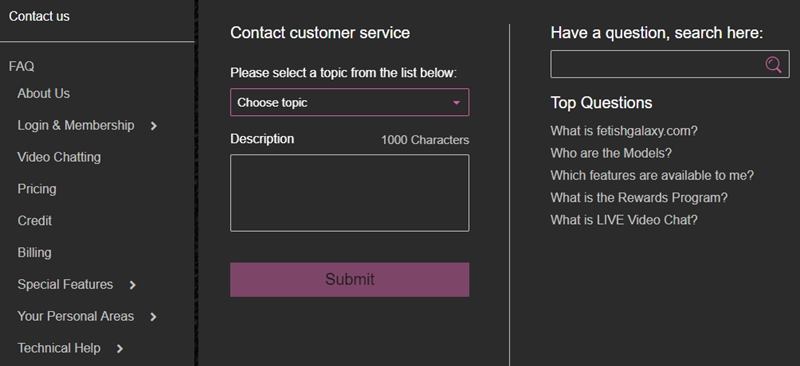
Task: Focus the Description text area
Action: point(349,193)
